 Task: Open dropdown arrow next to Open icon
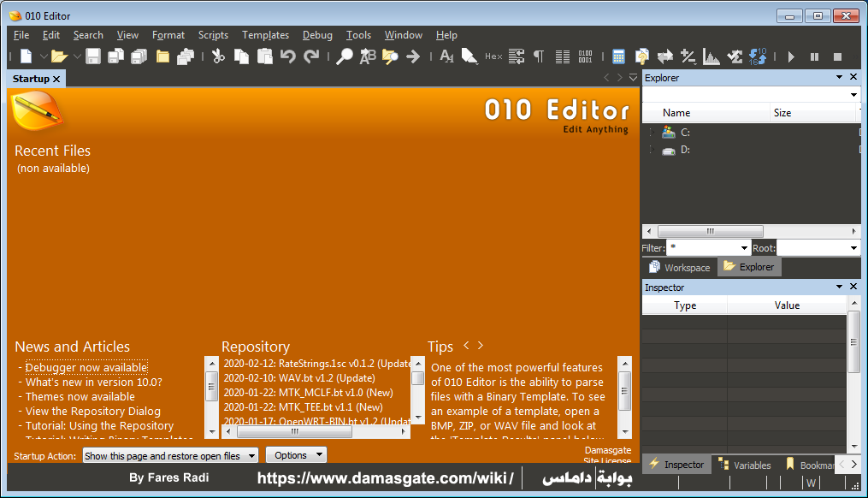[77, 56]
